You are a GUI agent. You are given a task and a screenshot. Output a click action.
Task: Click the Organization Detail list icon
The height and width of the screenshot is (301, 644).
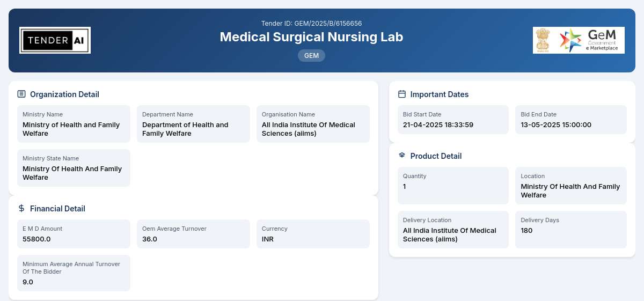tap(21, 94)
